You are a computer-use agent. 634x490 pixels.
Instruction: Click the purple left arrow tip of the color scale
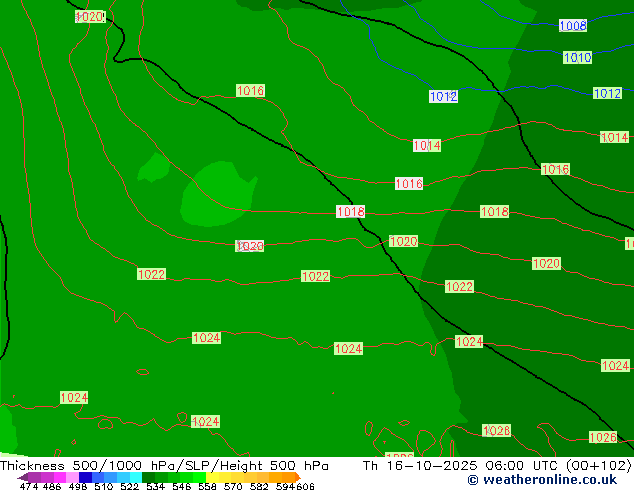click(x=22, y=477)
